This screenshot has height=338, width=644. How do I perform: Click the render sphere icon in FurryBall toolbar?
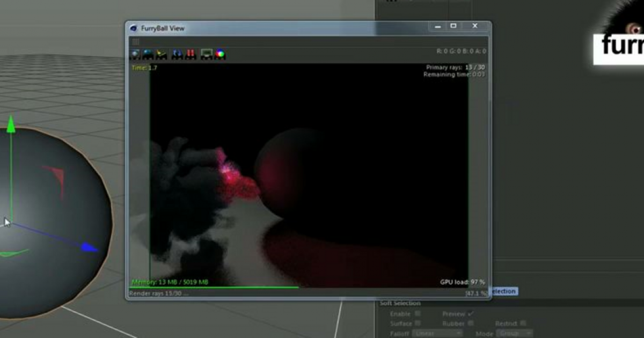click(134, 54)
